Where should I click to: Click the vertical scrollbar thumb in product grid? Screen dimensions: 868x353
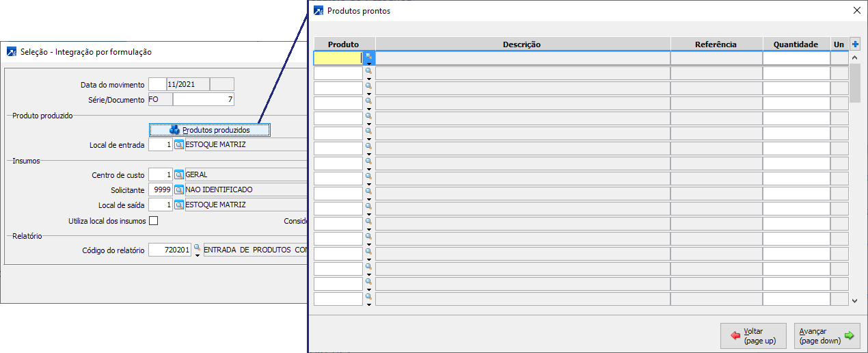(x=855, y=83)
